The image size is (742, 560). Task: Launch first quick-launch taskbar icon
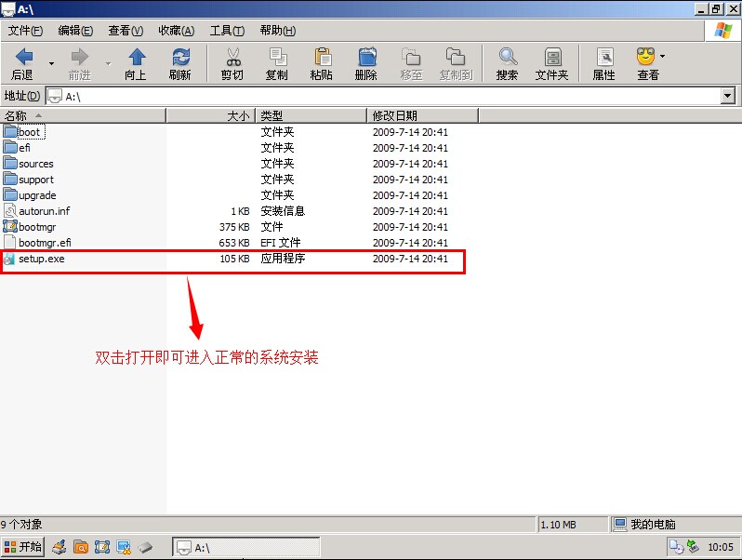click(x=60, y=547)
